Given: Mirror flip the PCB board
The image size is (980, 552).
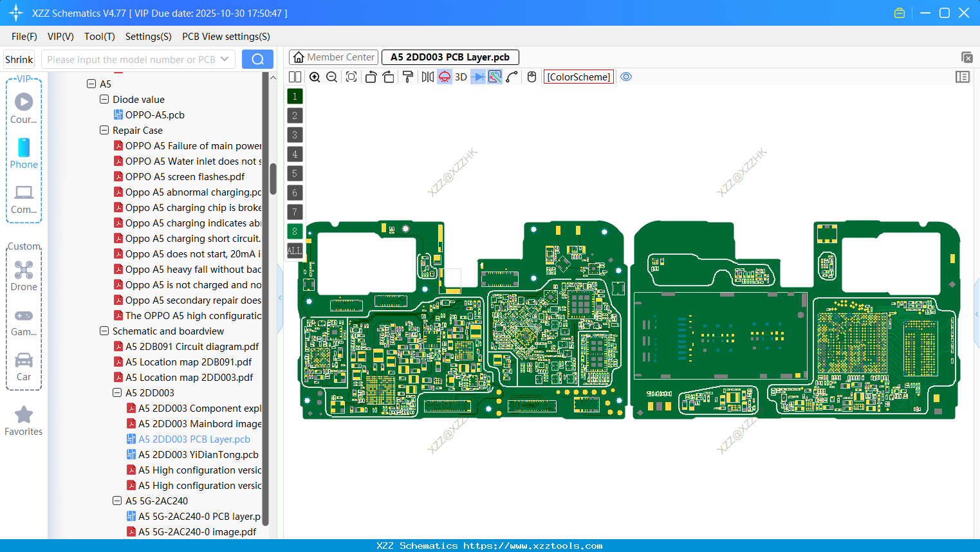Looking at the screenshot, I should coord(427,77).
